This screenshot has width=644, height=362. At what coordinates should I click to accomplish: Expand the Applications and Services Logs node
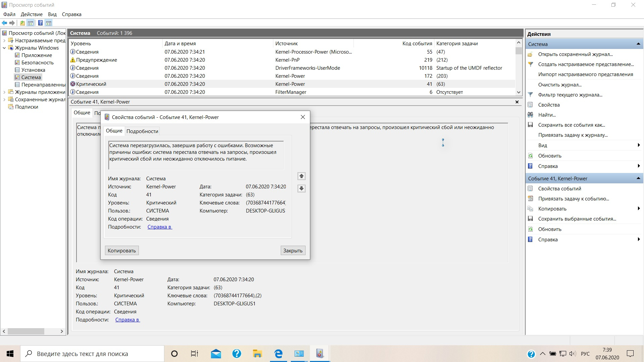4,92
